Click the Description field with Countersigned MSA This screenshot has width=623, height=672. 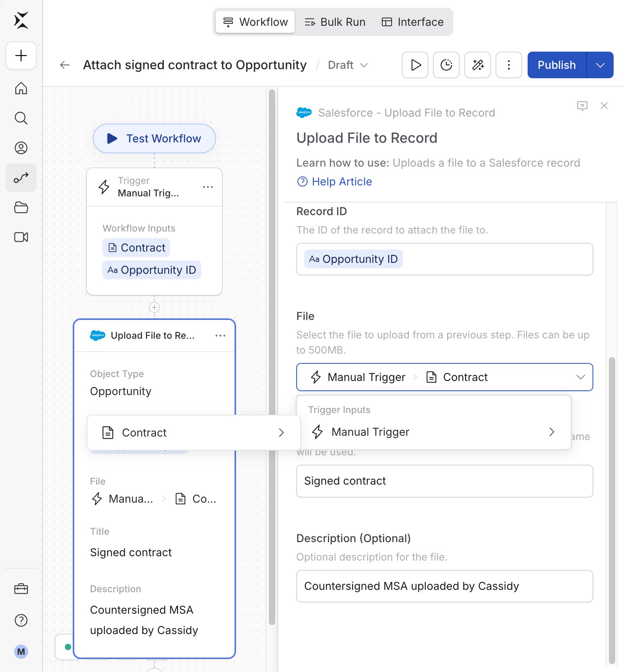pyautogui.click(x=445, y=586)
